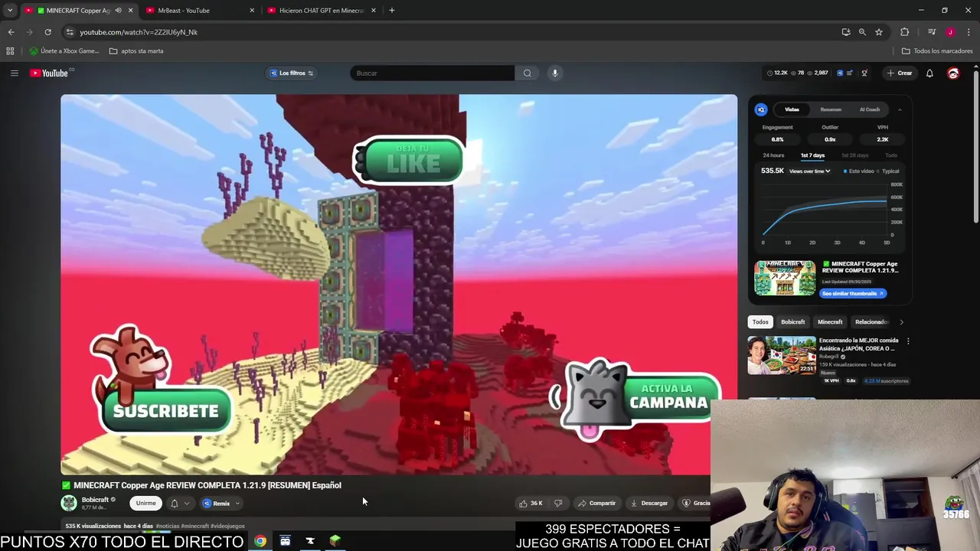Viewport: 980px width, 551px height.
Task: Select the 24 hours timeframe
Action: [x=773, y=155]
